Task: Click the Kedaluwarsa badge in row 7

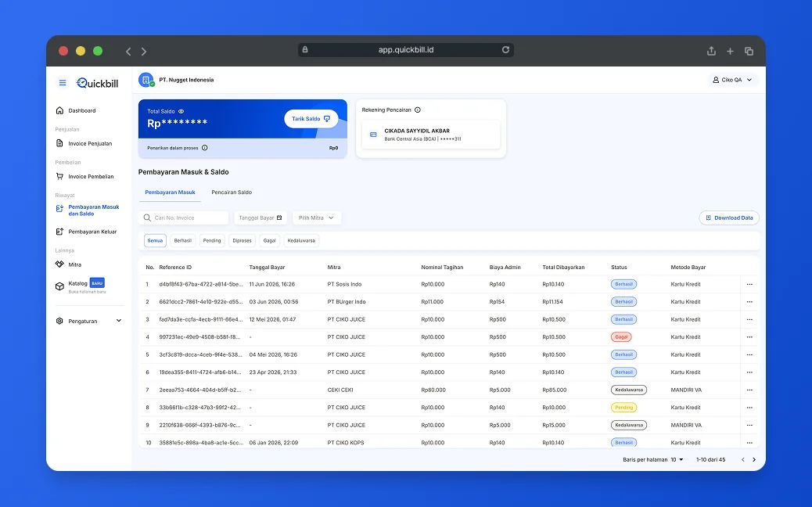Action: pyautogui.click(x=629, y=390)
